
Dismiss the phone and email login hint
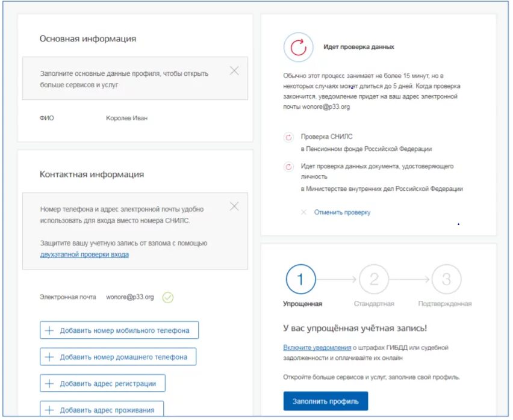[x=234, y=206]
